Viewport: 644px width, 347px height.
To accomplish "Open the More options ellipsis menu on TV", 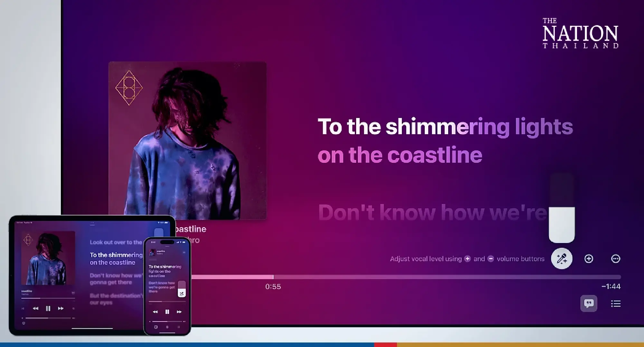I will pyautogui.click(x=616, y=258).
